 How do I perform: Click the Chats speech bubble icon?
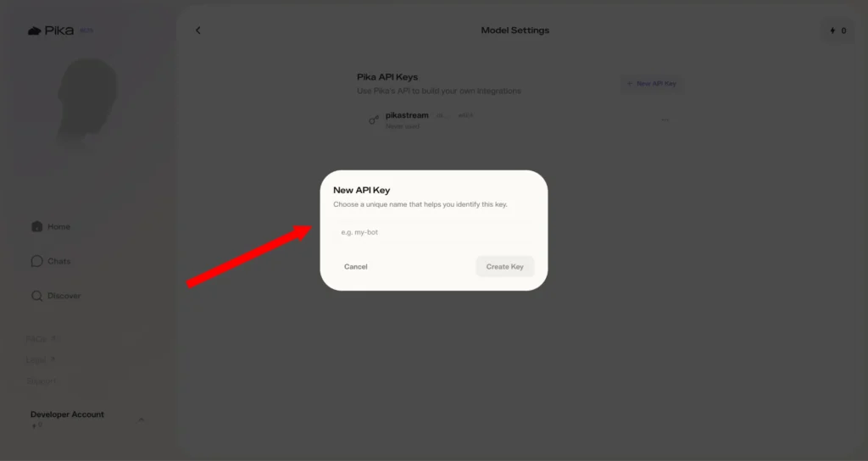pyautogui.click(x=36, y=261)
